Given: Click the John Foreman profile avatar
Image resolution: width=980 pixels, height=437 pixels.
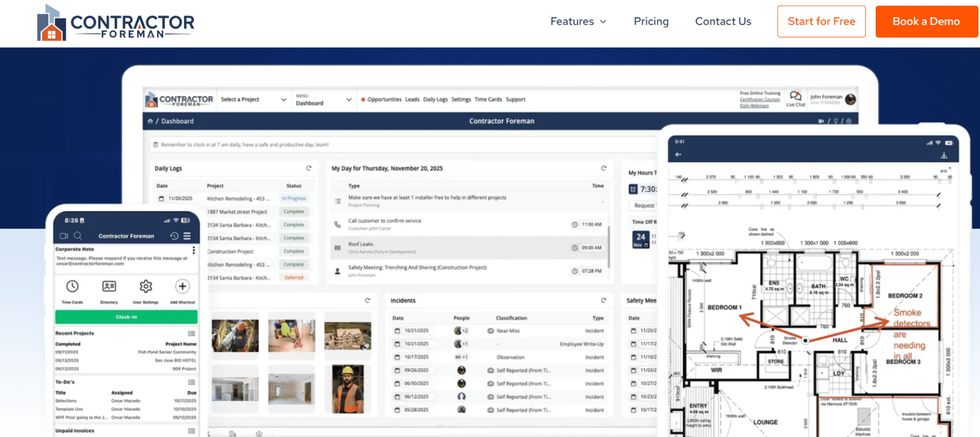Looking at the screenshot, I should [x=850, y=99].
